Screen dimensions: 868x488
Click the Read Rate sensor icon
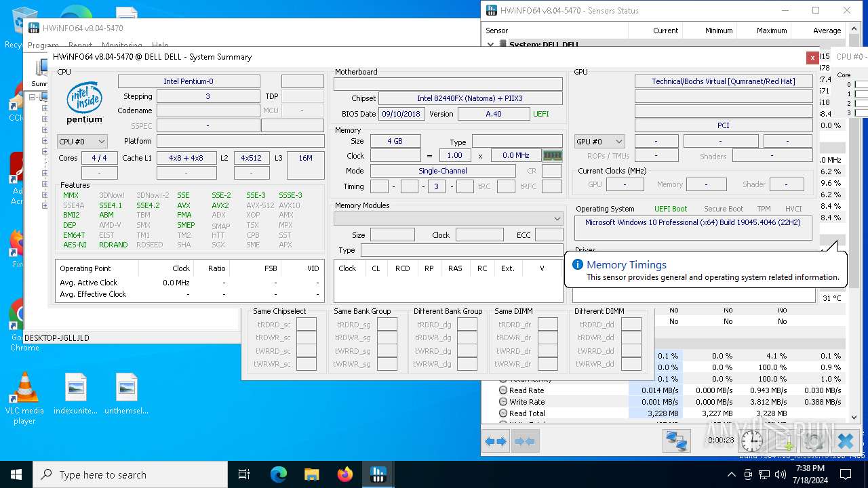(503, 390)
